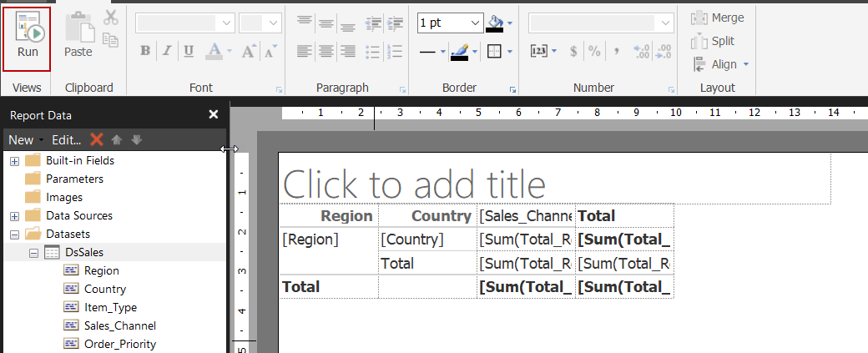Expand the Built-in Fields folder
The width and height of the screenshot is (868, 353).
coord(14,161)
